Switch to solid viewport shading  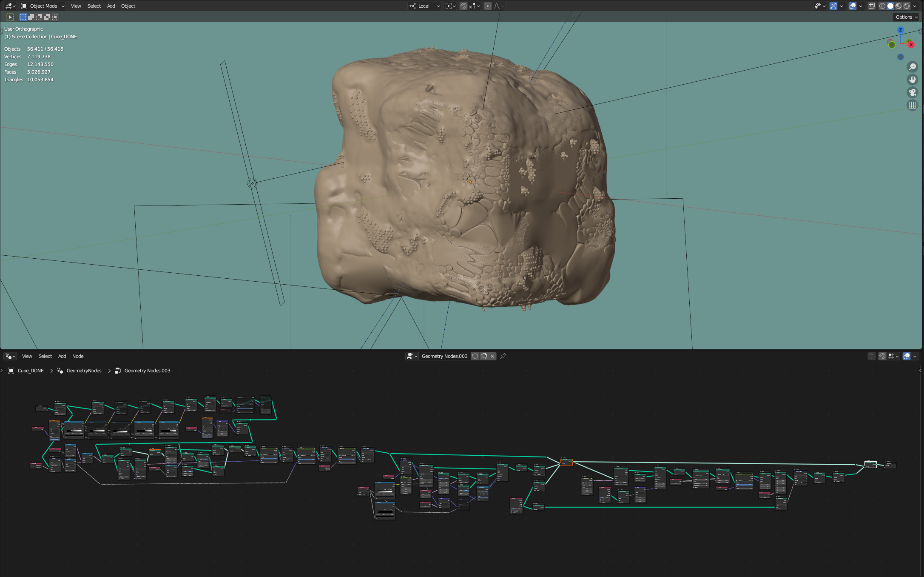(890, 6)
